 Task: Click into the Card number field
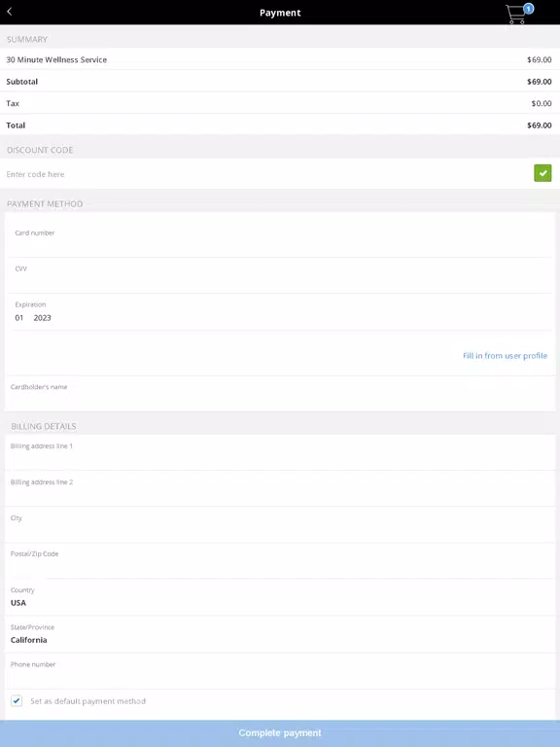tap(280, 239)
